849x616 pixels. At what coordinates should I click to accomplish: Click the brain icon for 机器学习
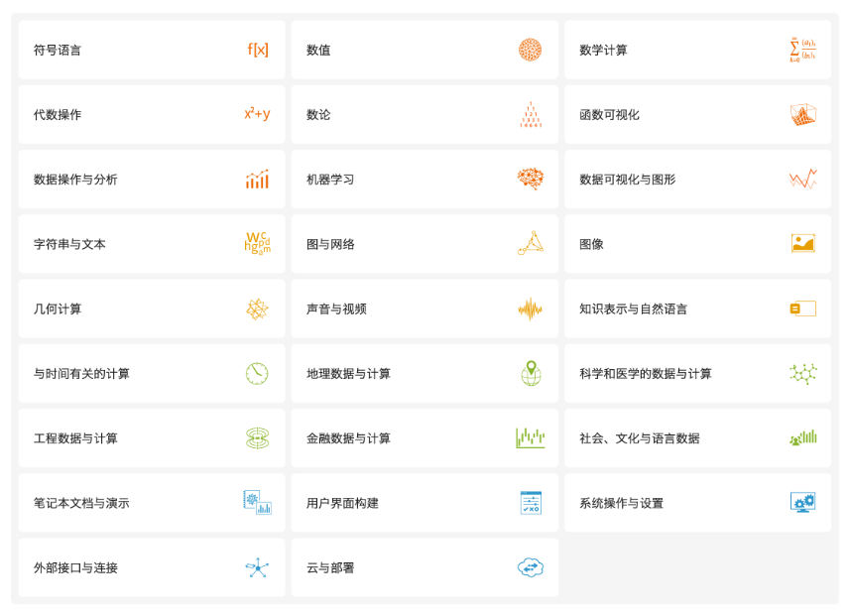click(x=530, y=179)
